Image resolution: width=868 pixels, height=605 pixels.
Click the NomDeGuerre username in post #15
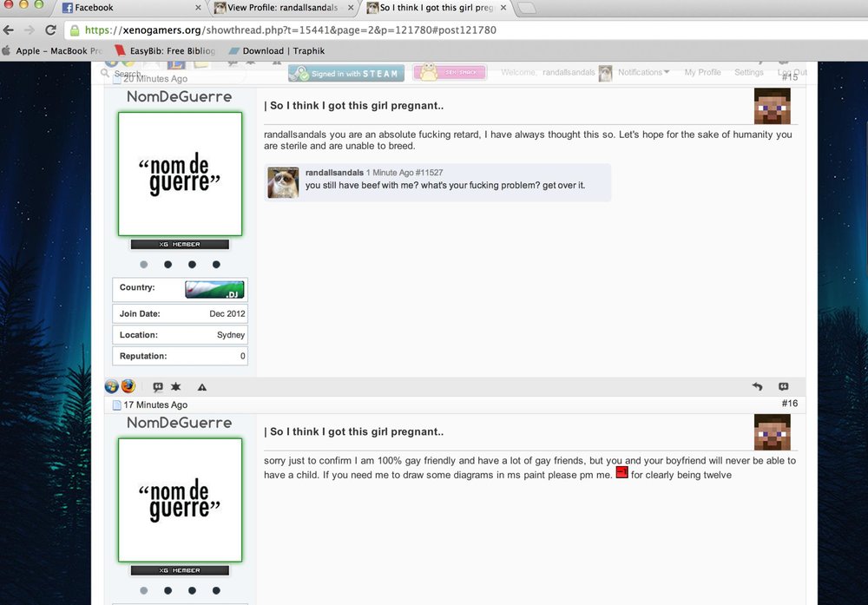coord(180,96)
